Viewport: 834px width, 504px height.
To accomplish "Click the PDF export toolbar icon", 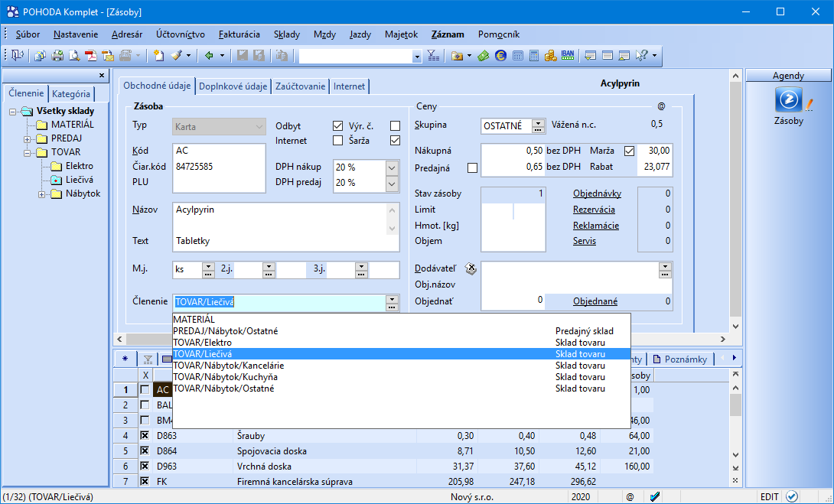I will coord(91,56).
